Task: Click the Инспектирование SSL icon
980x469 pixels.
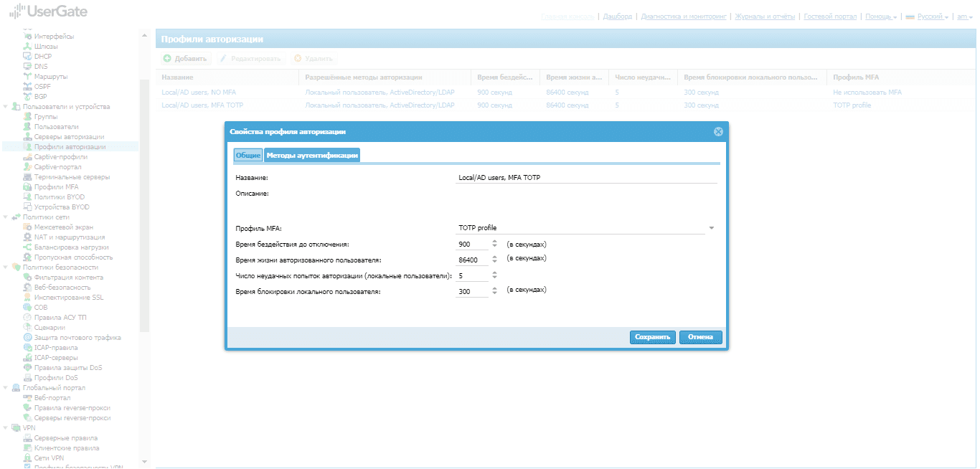Action: click(28, 298)
